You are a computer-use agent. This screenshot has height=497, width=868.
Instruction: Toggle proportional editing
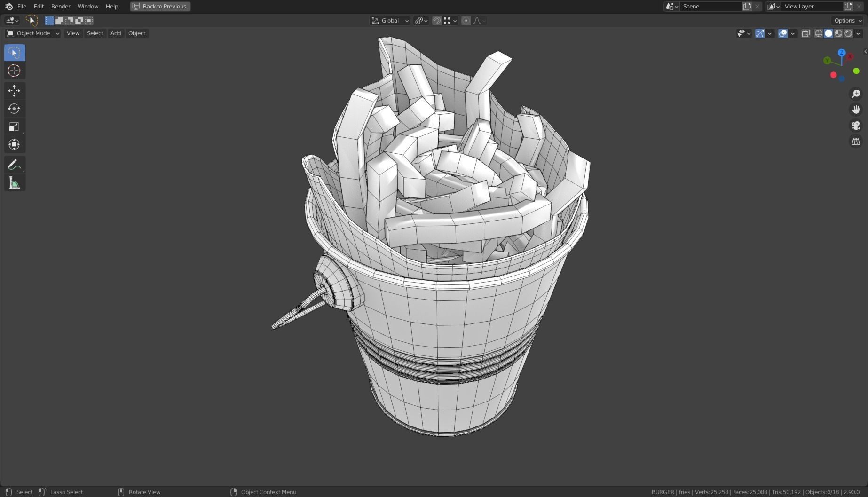[466, 20]
